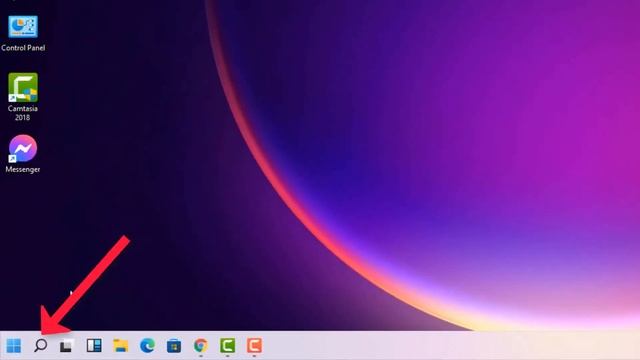Open orange Camtasia Recorder taskbar icon
Image resolution: width=640 pixels, height=360 pixels.
[254, 346]
